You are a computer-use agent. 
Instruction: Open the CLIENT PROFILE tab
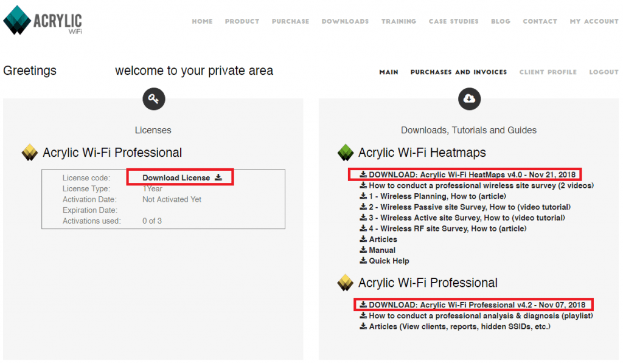click(548, 72)
